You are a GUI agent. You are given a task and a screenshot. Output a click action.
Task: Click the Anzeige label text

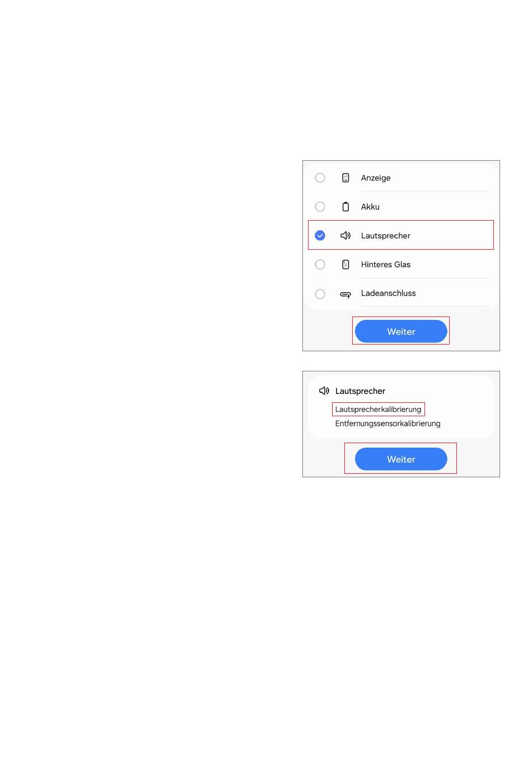(376, 178)
